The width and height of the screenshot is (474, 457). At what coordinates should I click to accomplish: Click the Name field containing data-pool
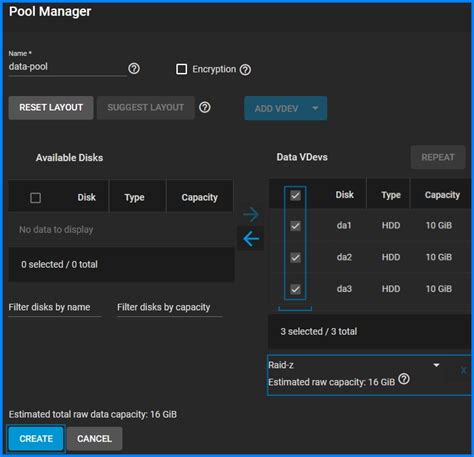click(67, 67)
